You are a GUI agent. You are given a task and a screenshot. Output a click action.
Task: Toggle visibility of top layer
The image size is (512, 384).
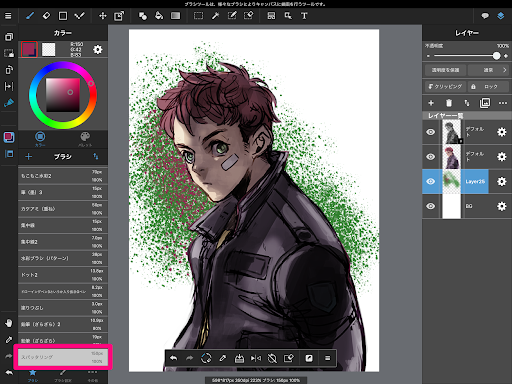(431, 132)
